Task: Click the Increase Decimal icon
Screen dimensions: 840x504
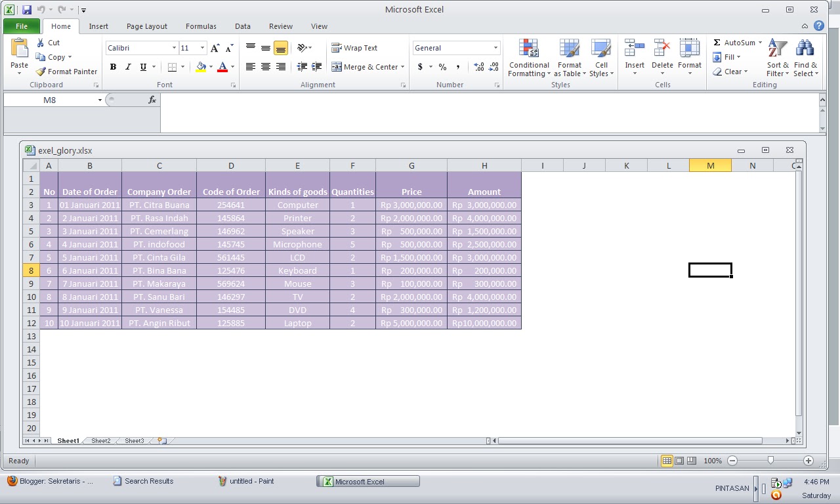Action: [479, 67]
